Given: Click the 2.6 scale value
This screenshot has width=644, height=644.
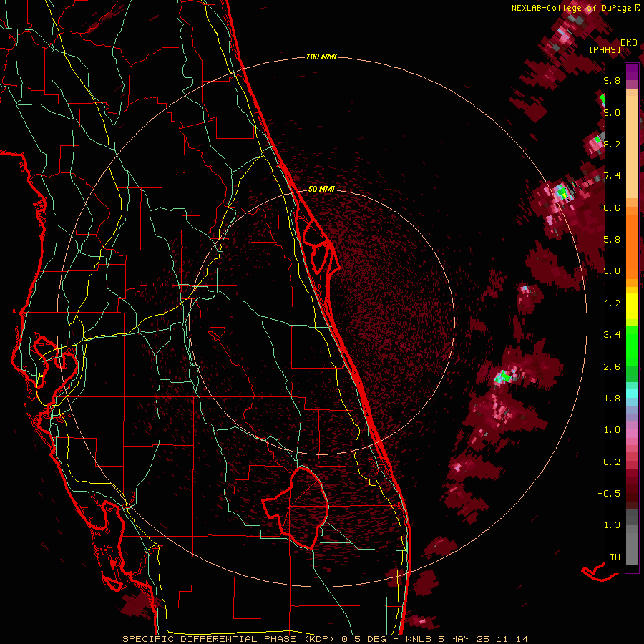Looking at the screenshot, I should (x=612, y=367).
